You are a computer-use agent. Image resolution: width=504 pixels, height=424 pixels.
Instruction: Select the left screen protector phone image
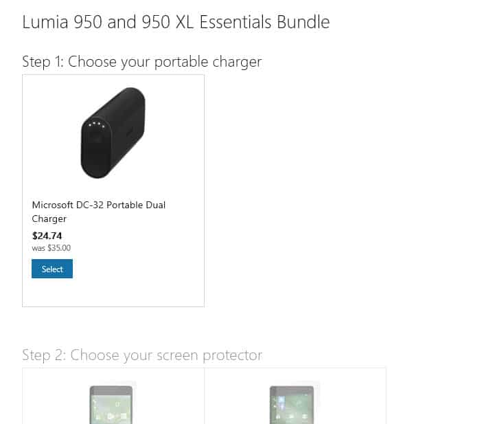tap(111, 405)
